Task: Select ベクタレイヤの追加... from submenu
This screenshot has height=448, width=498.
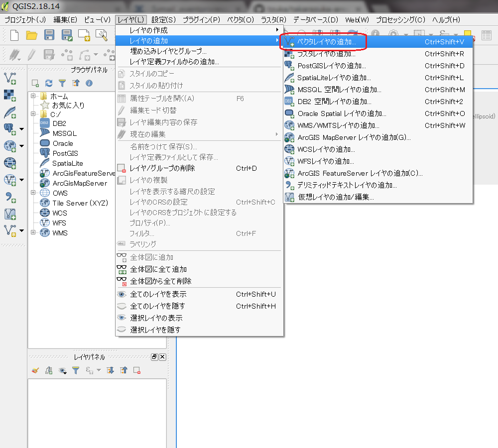Action: (378, 42)
